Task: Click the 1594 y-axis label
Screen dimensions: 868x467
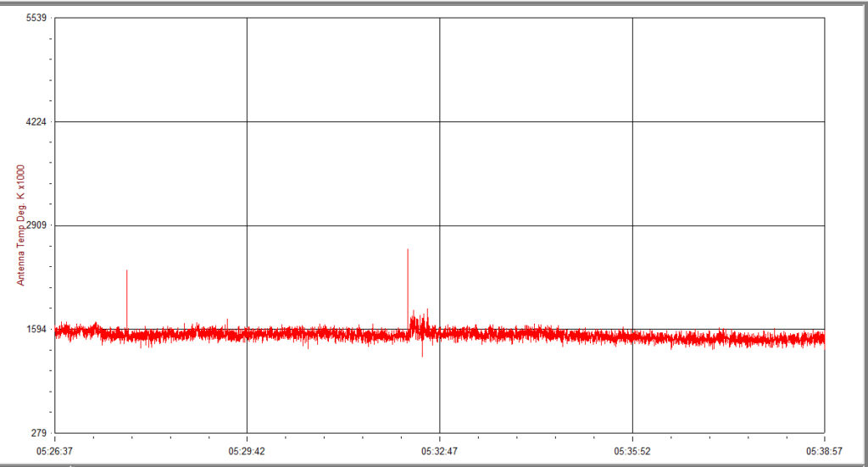Action: pyautogui.click(x=36, y=329)
